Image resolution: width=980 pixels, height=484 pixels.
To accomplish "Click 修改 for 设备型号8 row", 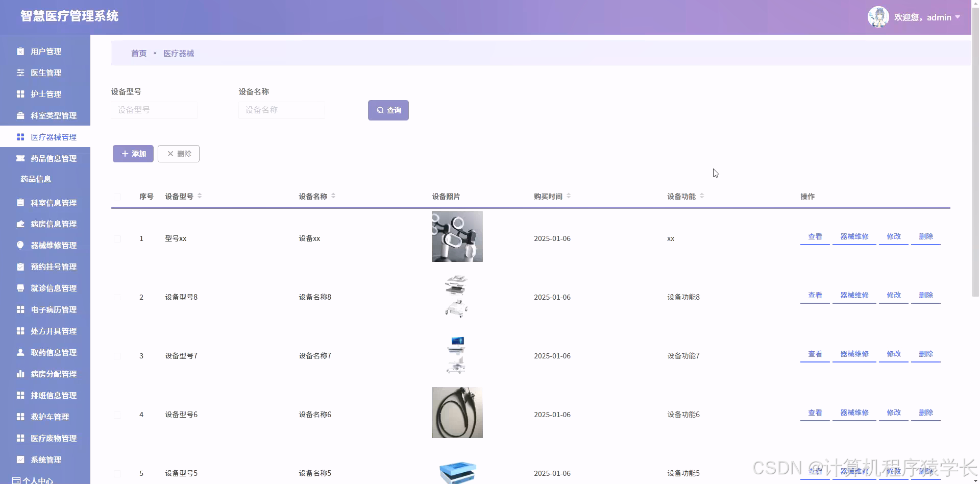I will click(x=894, y=296).
